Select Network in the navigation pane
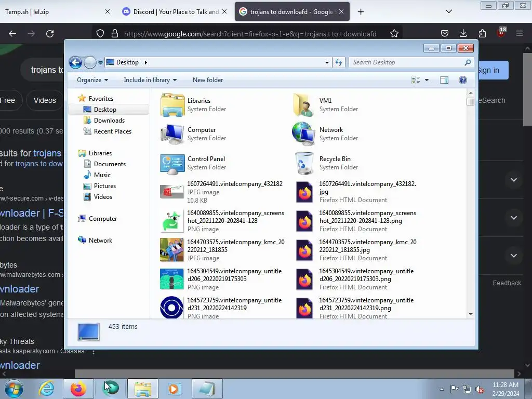 pyautogui.click(x=100, y=241)
